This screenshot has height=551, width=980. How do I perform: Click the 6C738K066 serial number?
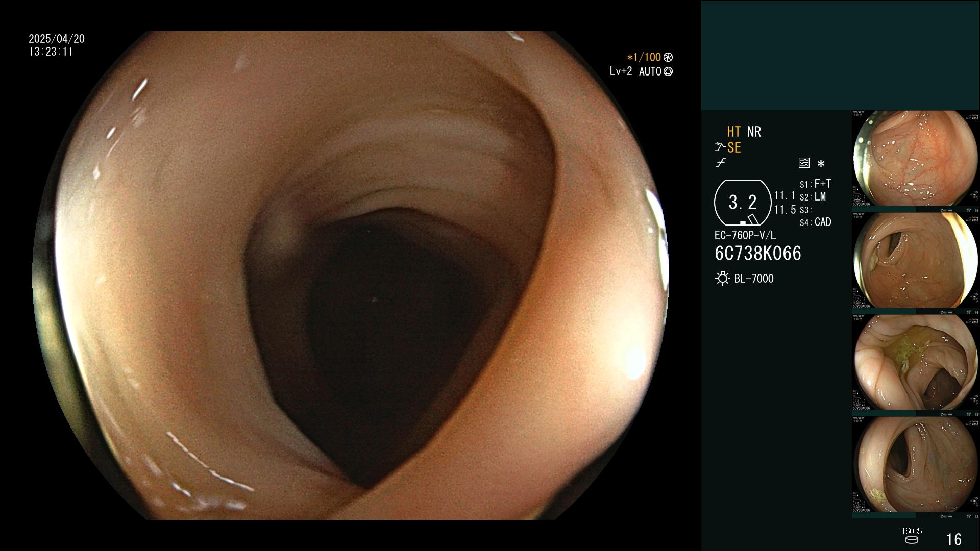758,254
